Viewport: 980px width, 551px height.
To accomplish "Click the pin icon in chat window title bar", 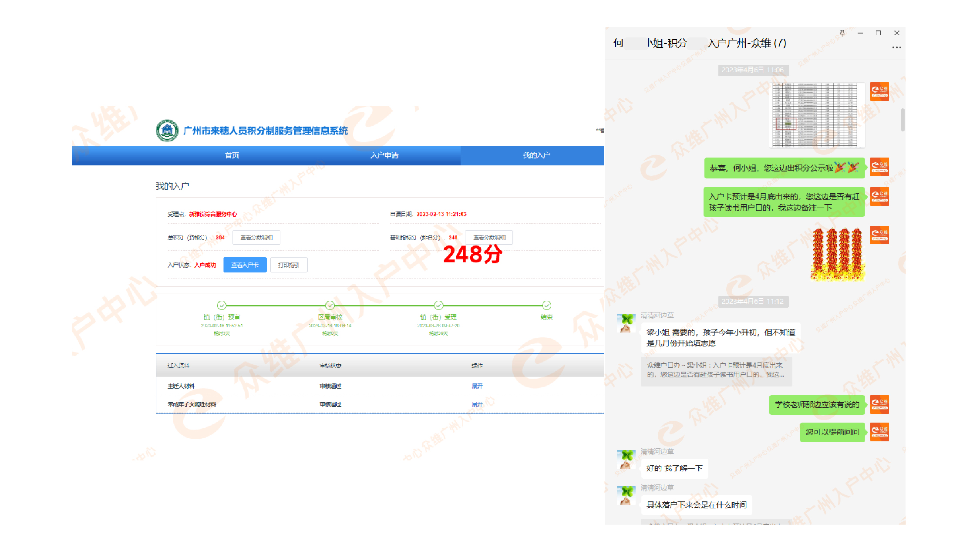I will click(842, 33).
